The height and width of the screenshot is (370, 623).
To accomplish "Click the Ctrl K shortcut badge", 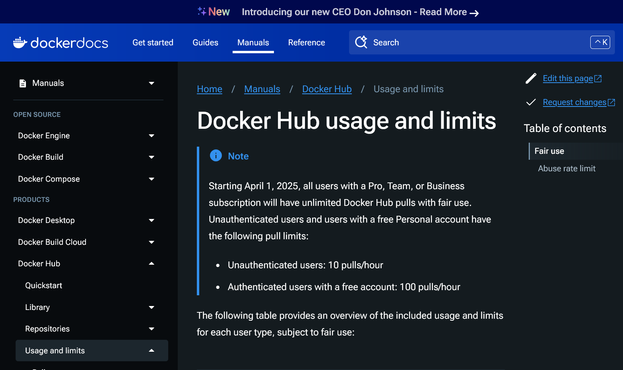I will (600, 42).
